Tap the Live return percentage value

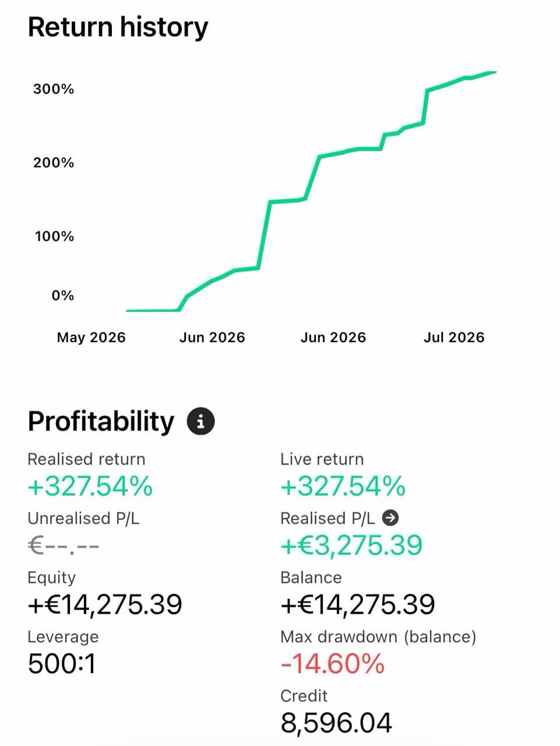(343, 486)
